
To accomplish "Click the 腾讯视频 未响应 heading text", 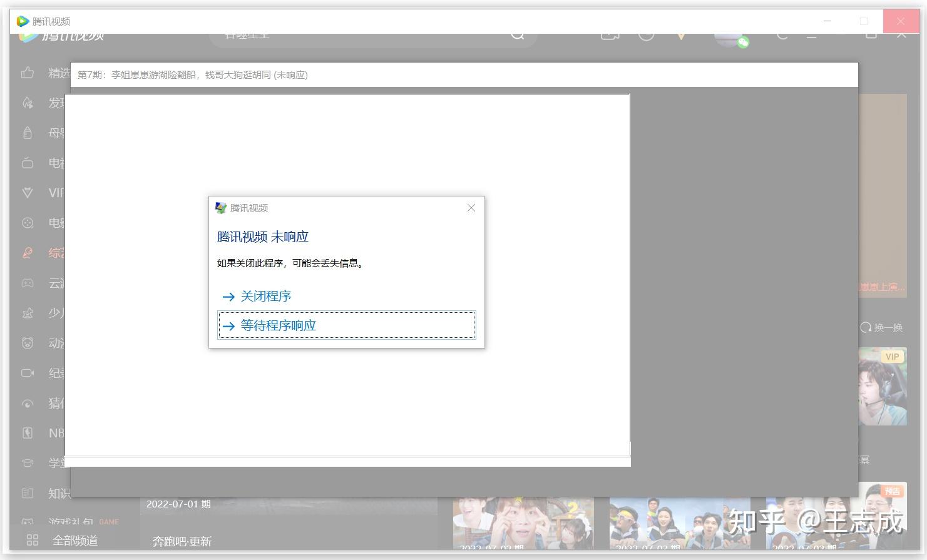I will click(x=263, y=237).
